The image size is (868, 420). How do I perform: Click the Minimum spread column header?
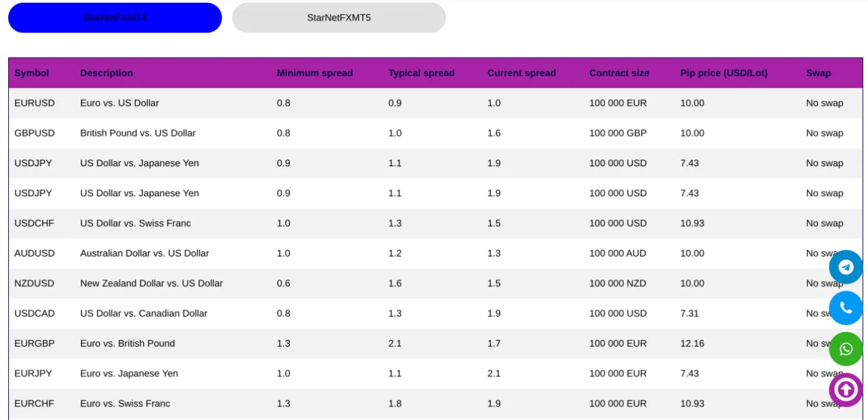click(315, 73)
